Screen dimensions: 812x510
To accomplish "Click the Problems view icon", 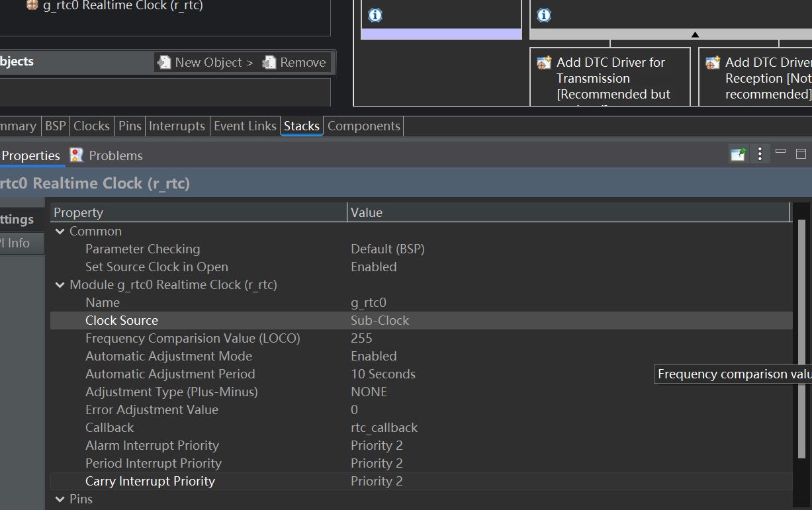I will (x=77, y=155).
